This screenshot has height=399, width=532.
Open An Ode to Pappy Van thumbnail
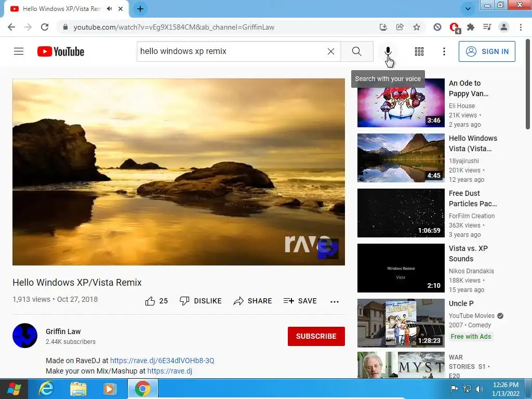401,103
